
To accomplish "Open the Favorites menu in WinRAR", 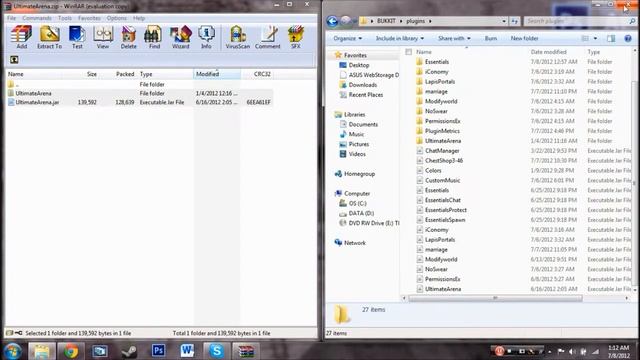I will 89,18.
